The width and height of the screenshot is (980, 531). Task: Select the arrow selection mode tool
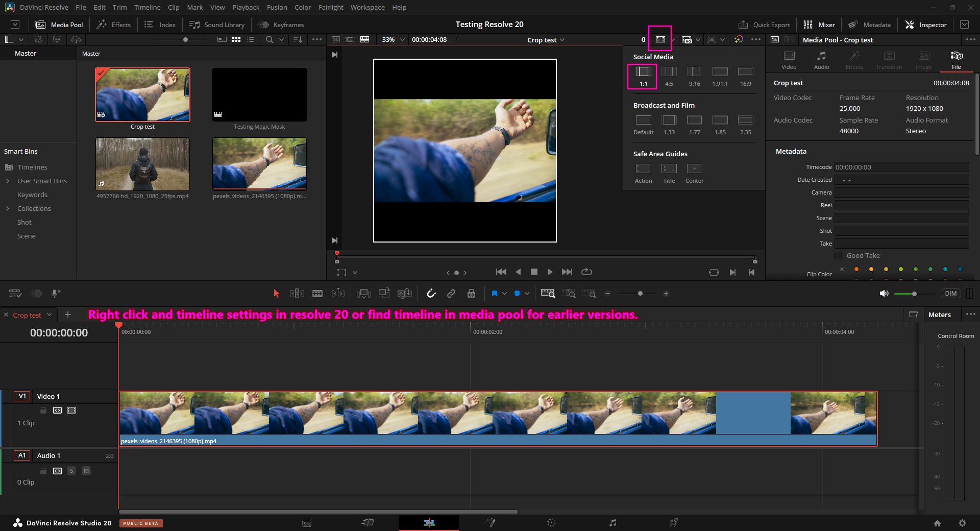tap(276, 294)
